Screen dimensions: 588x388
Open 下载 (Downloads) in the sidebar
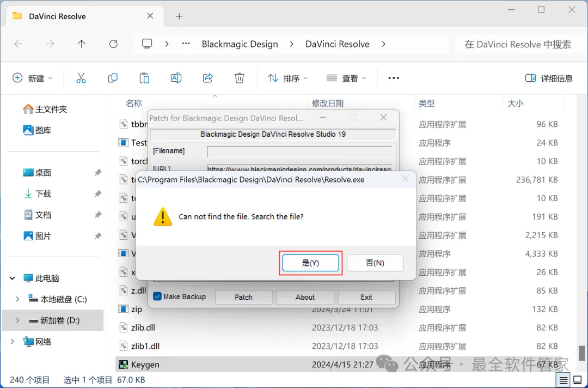[37, 193]
